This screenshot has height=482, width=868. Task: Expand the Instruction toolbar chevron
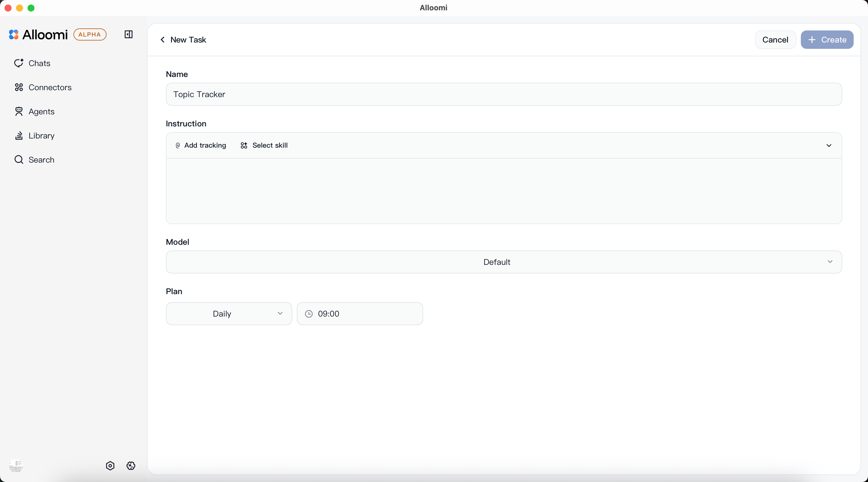point(829,145)
